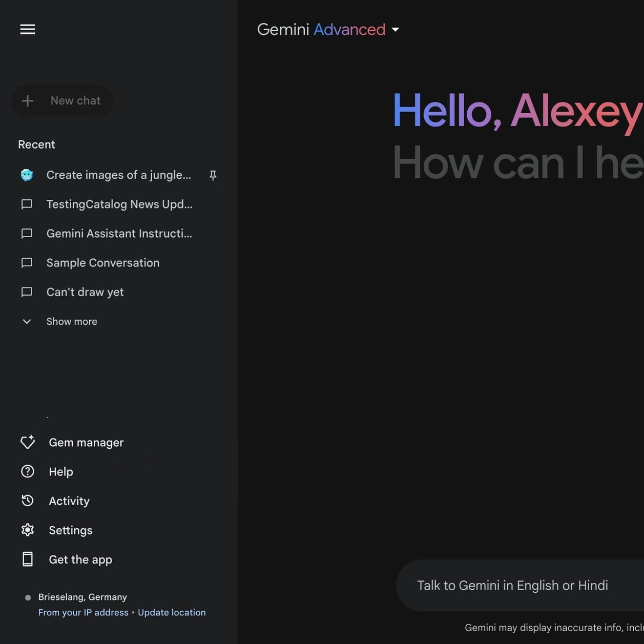Click the chat bubble icon beside Sample Conversation
This screenshot has height=644, width=644.
[x=27, y=263]
